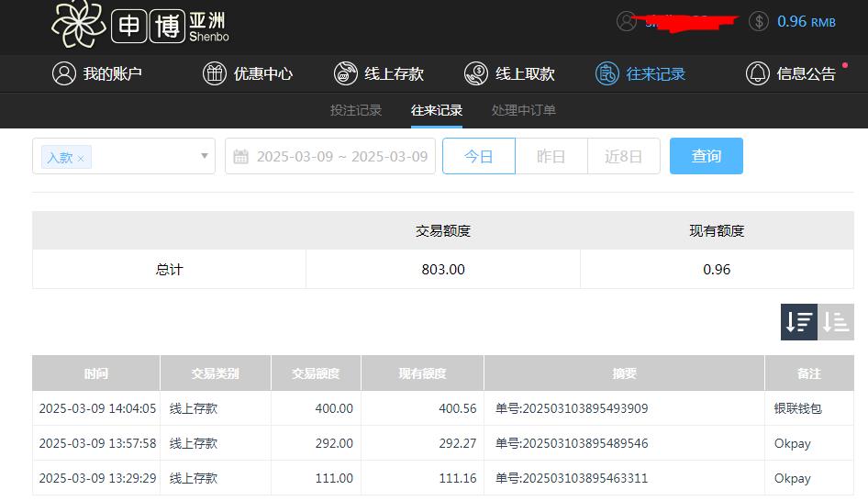Image resolution: width=868 pixels, height=501 pixels.
Task: Click time 2025-03-09 13:57:58
Action: point(97,443)
